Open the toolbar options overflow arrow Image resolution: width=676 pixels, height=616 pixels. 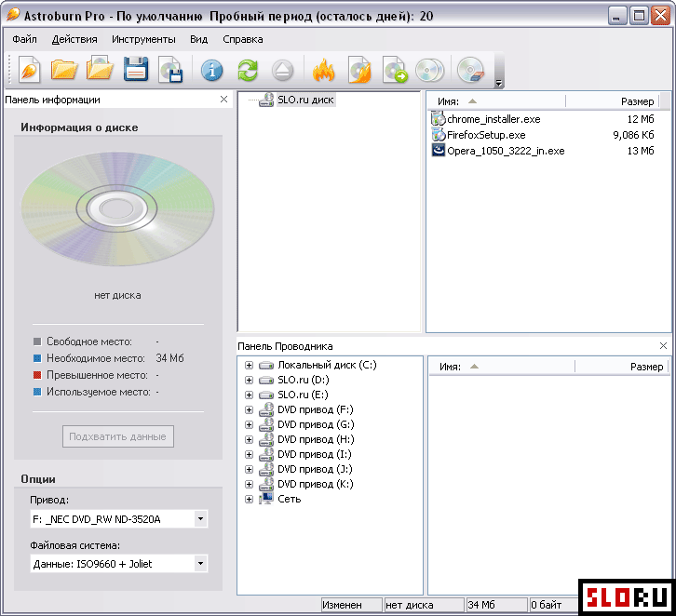pos(498,83)
